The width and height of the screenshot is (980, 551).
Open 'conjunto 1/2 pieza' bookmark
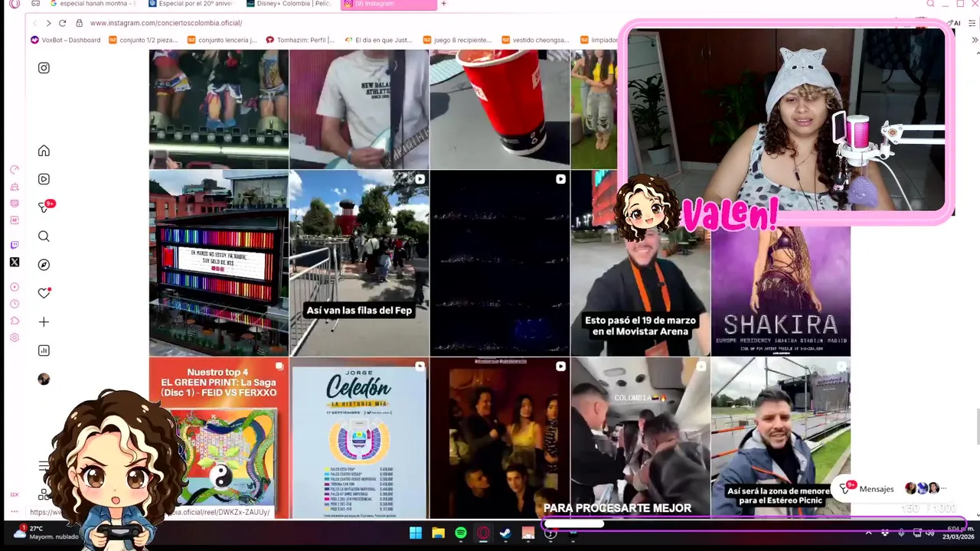144,40
